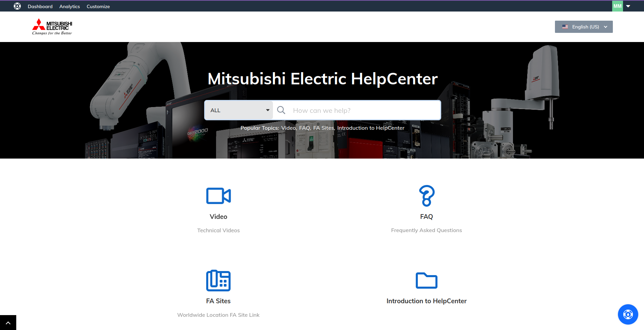Open the Analytics menu item
The width and height of the screenshot is (644, 330).
pyautogui.click(x=69, y=6)
